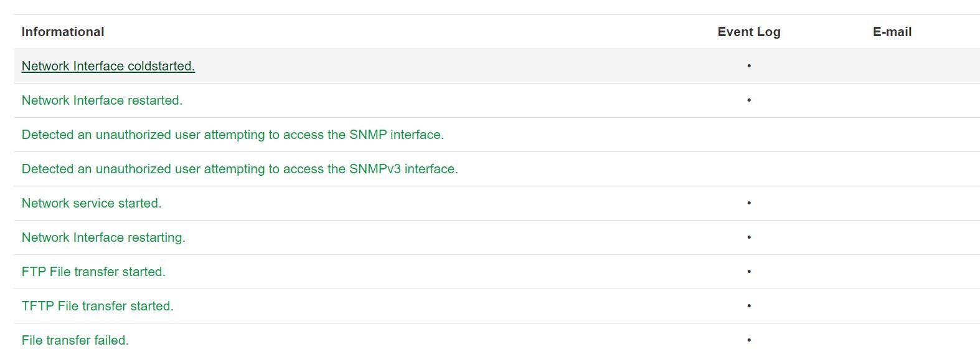
Task: Click the Event Log column header
Action: coord(749,32)
